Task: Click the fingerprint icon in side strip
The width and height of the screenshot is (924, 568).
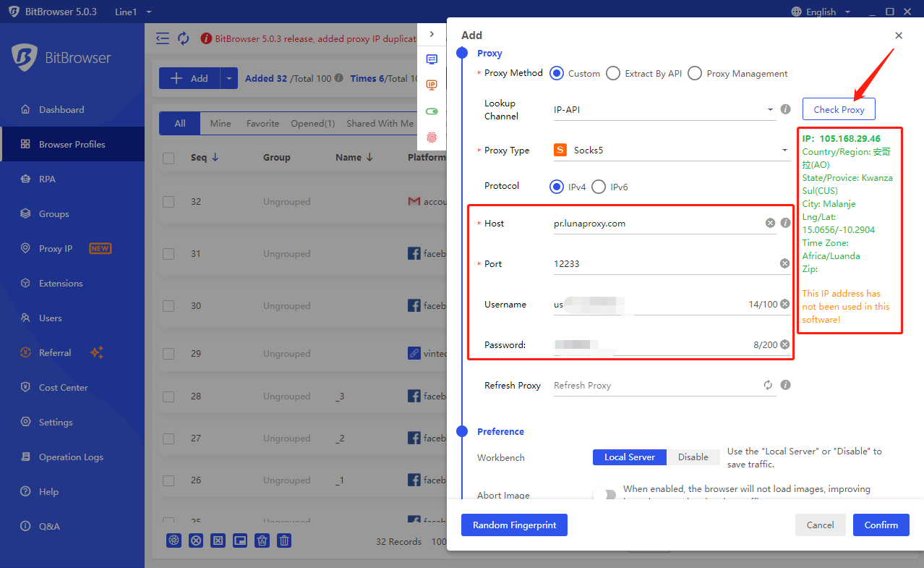Action: click(432, 136)
